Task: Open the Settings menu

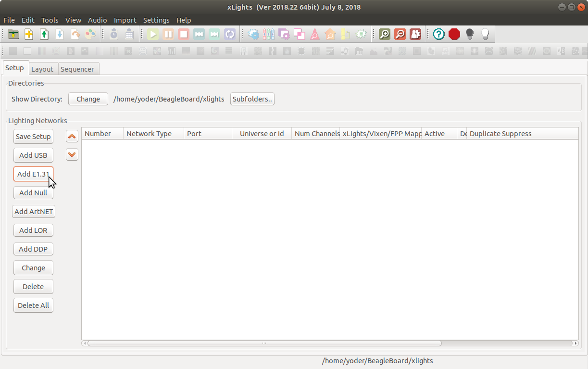Action: pos(156,20)
